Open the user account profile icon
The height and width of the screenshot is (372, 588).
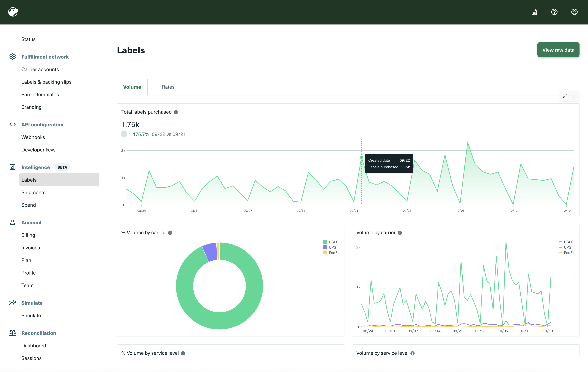(x=574, y=12)
